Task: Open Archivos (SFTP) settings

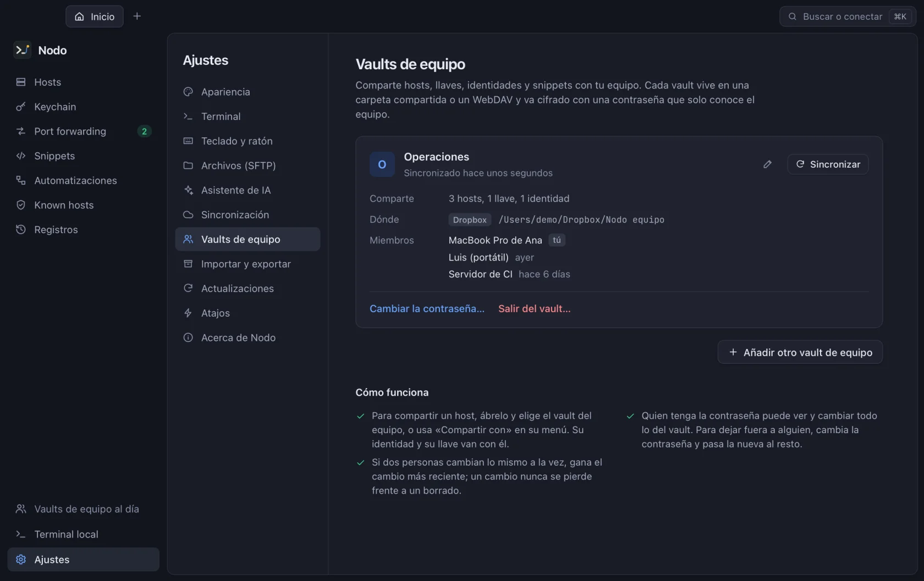Action: pyautogui.click(x=248, y=165)
